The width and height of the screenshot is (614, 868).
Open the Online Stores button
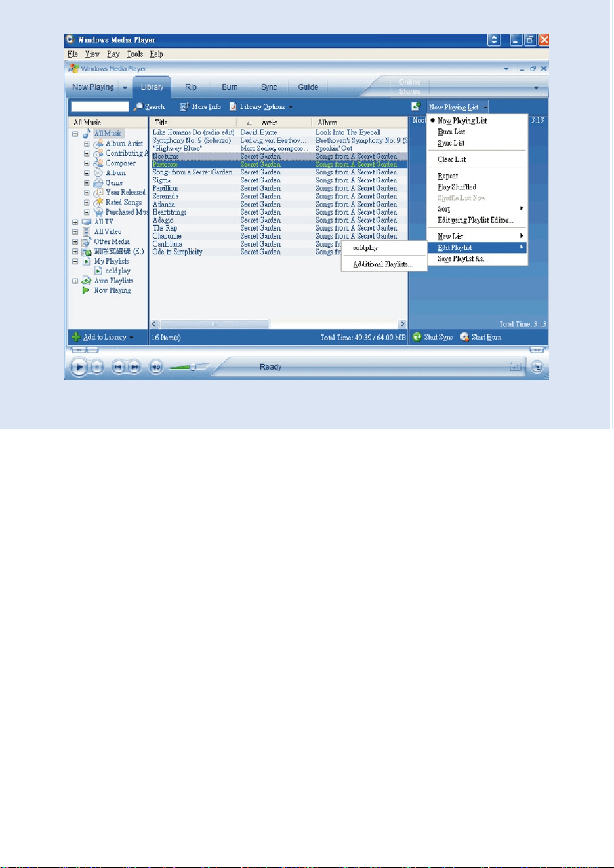(x=410, y=87)
